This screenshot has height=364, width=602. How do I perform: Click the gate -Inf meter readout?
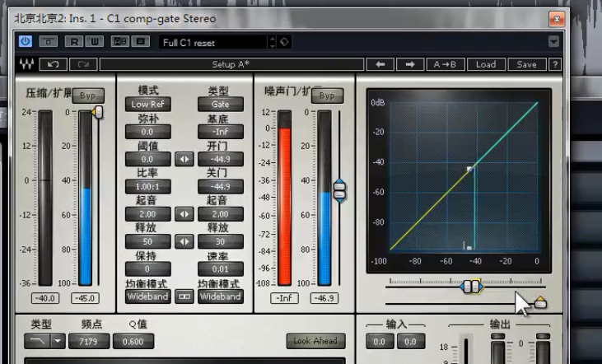[x=284, y=298]
